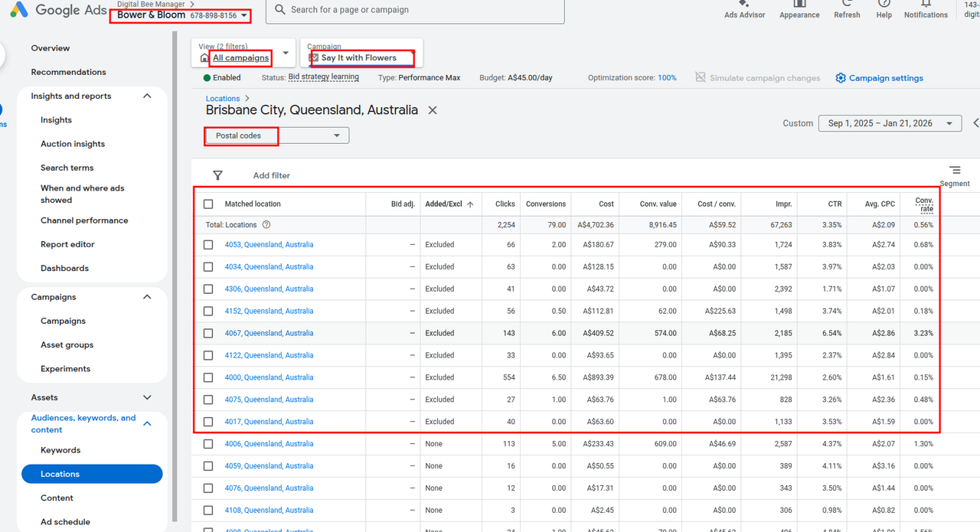980x532 pixels.
Task: Tick the checkbox for postal code 4000
Action: [x=208, y=377]
